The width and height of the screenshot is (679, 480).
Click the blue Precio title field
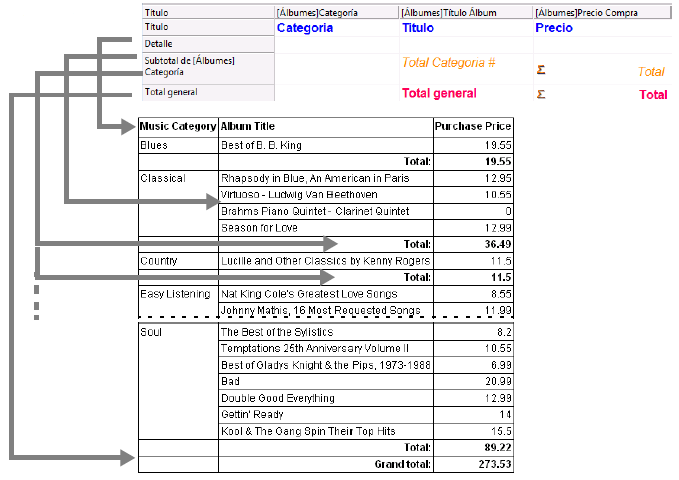(554, 29)
